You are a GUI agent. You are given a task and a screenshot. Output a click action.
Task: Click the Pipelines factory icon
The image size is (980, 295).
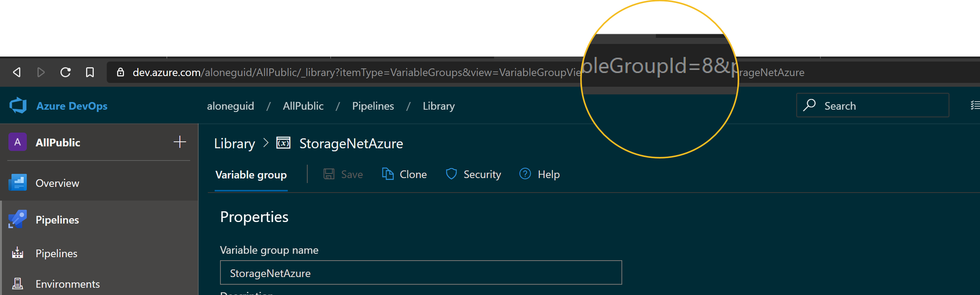pyautogui.click(x=18, y=253)
